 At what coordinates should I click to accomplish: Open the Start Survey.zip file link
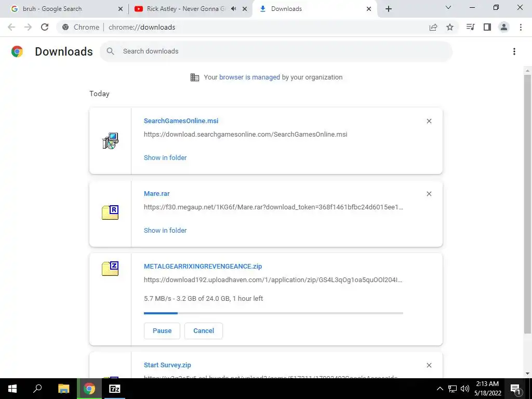[x=167, y=365]
